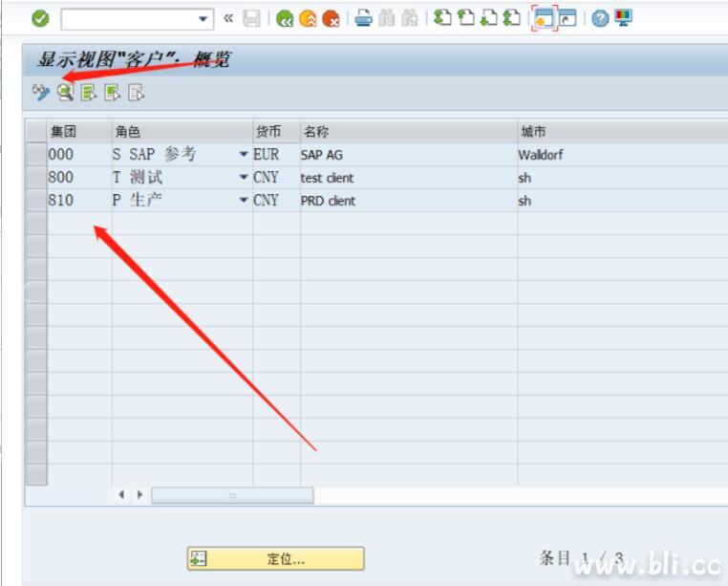Screen dimensions: 728x586
Task: Click the horizontal scroll right arrow
Action: pyautogui.click(x=139, y=495)
